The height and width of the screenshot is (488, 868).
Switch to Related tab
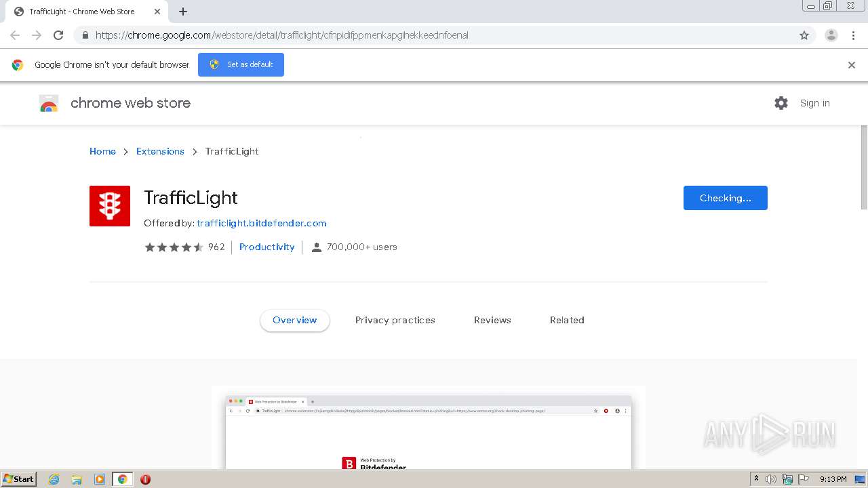(x=567, y=320)
